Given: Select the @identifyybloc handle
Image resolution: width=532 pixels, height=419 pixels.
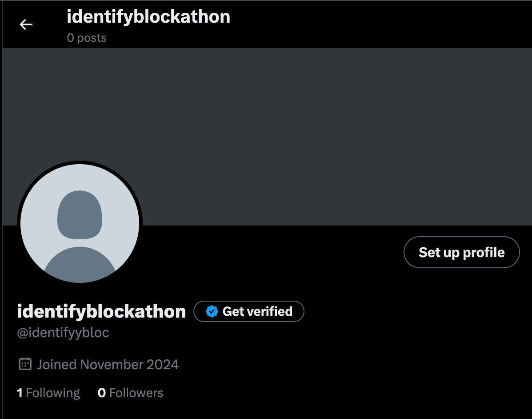Looking at the screenshot, I should click(x=63, y=333).
